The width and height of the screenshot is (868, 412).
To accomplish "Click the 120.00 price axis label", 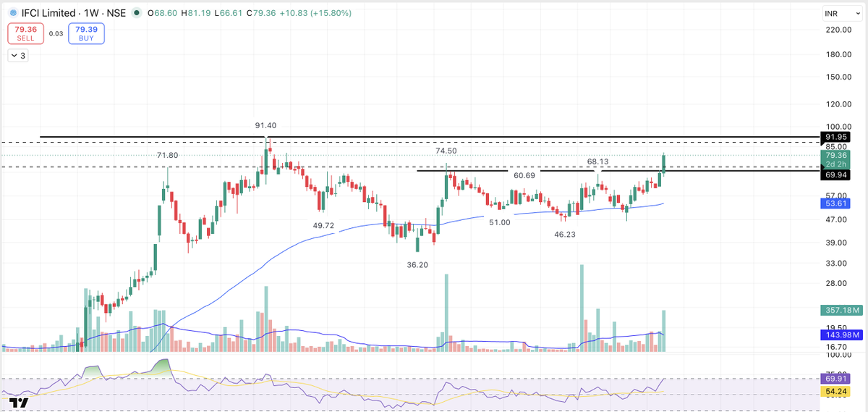I will [x=838, y=104].
